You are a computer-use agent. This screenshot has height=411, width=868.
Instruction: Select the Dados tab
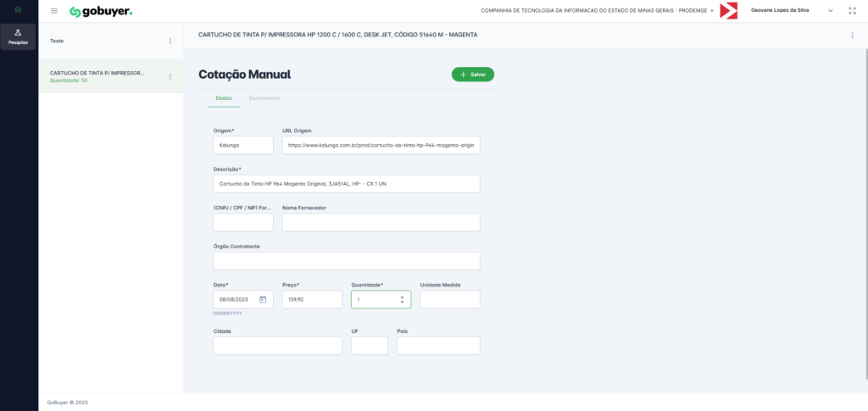[224, 98]
